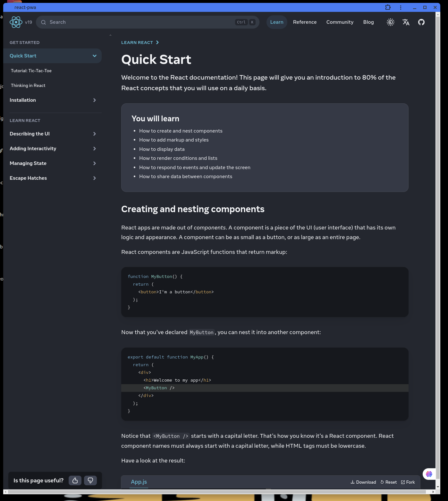Viewport: 448px width, 501px height.
Task: Reset the App.js sandbox
Action: click(x=389, y=482)
